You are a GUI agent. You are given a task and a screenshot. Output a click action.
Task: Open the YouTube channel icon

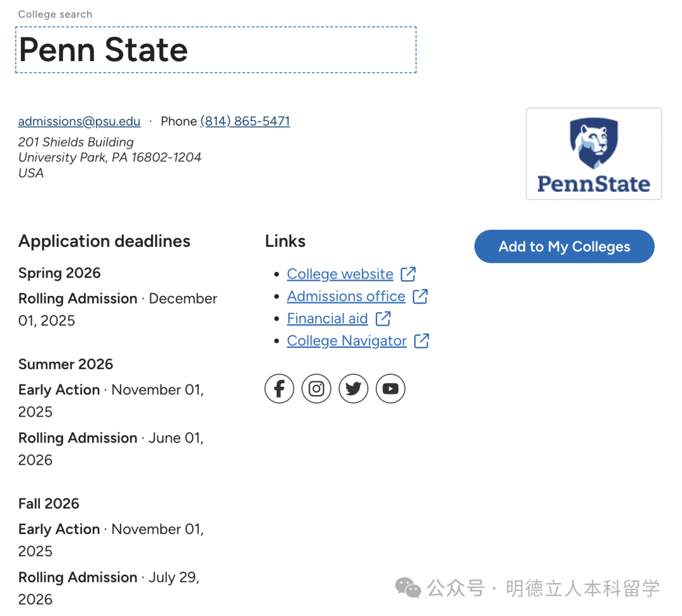coord(390,389)
